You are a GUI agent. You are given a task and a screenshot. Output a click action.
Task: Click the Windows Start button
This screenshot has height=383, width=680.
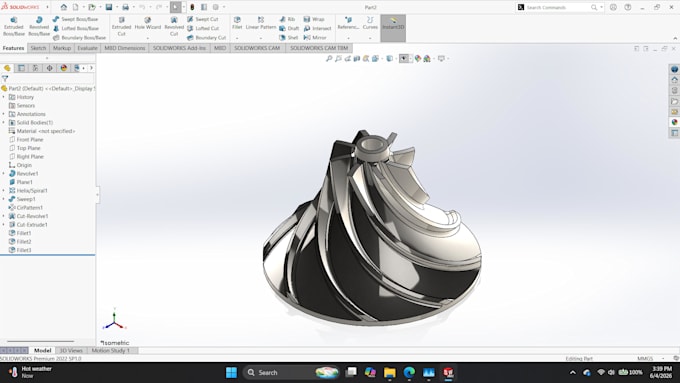click(232, 373)
